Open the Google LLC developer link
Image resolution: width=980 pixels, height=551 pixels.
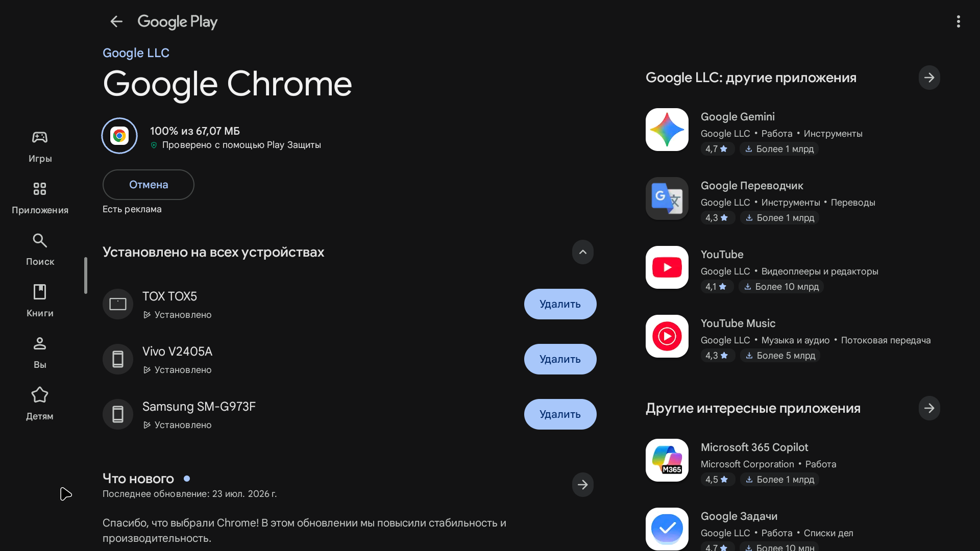pos(136,53)
